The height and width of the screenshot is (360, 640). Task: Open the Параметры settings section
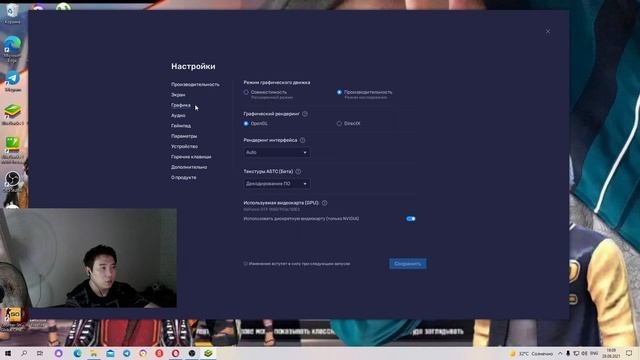click(x=184, y=136)
